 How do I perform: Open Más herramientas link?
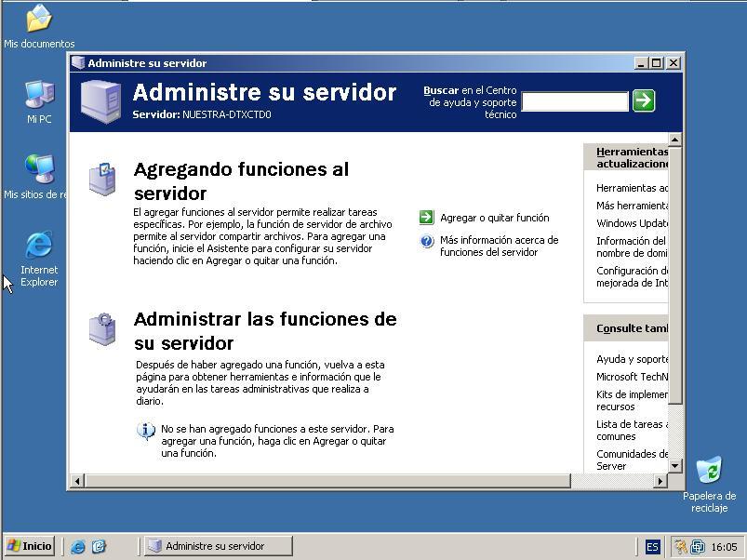coord(632,206)
